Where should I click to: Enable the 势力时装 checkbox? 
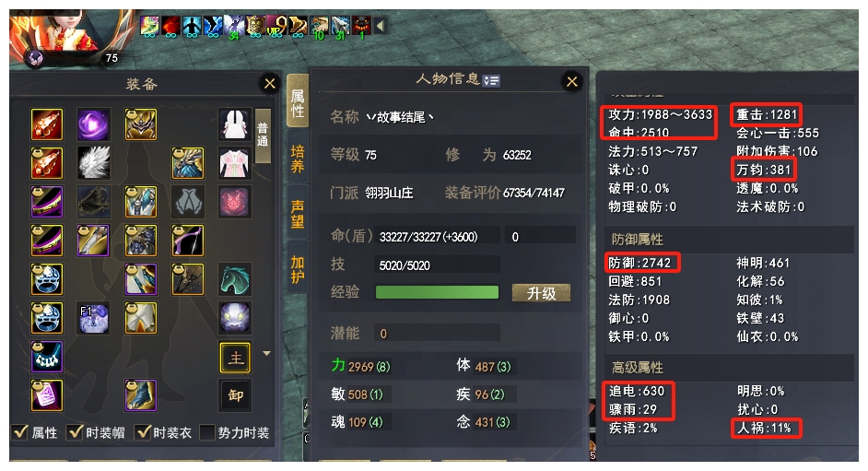tap(207, 432)
